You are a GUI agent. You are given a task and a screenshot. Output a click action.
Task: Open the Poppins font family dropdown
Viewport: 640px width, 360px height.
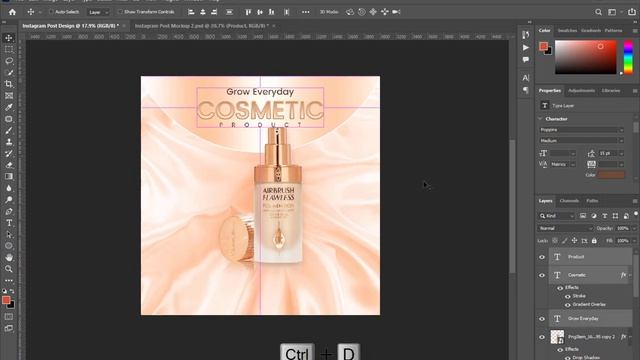(x=581, y=130)
